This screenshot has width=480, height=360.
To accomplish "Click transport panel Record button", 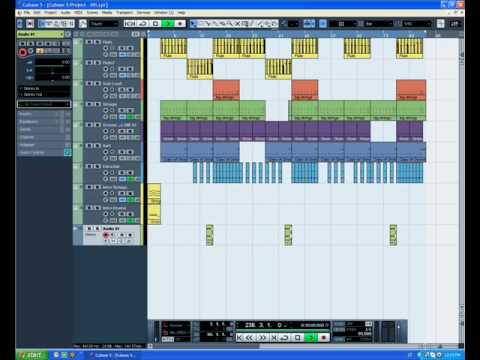I will (323, 338).
